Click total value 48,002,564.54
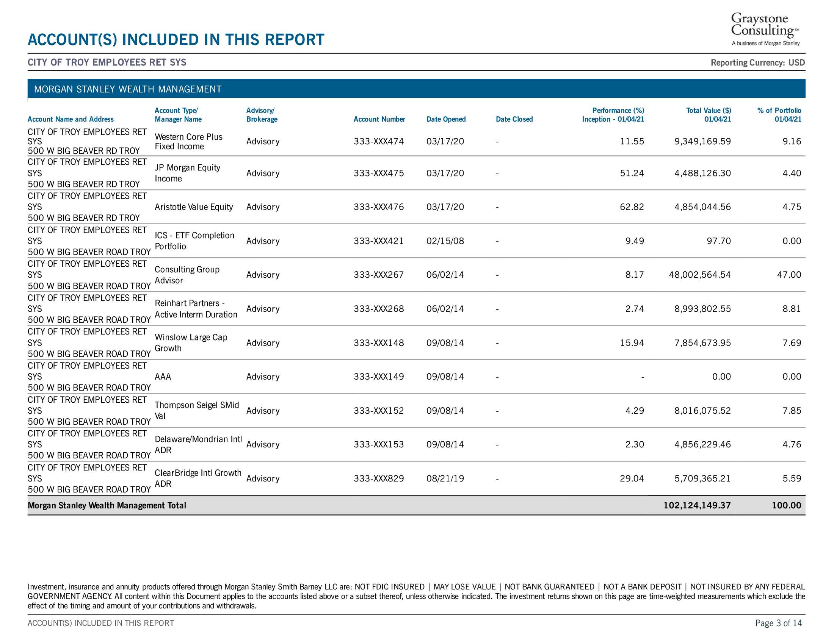 coord(700,275)
